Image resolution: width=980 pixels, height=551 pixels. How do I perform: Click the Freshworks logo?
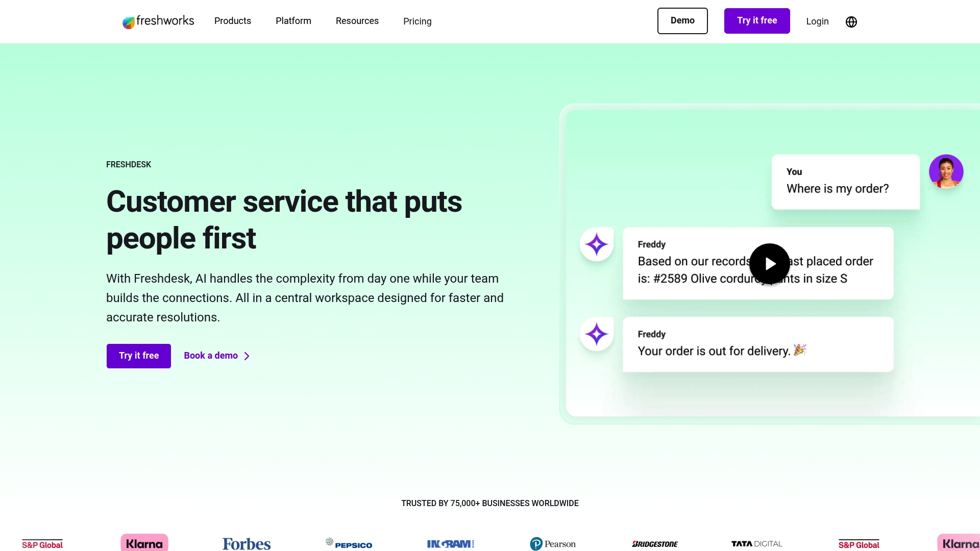pyautogui.click(x=158, y=21)
